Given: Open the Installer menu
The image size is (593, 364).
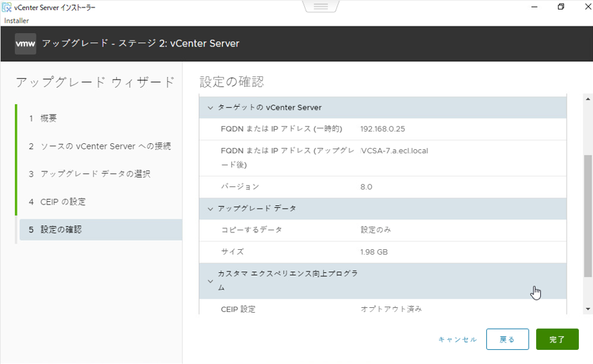Looking at the screenshot, I should [16, 21].
